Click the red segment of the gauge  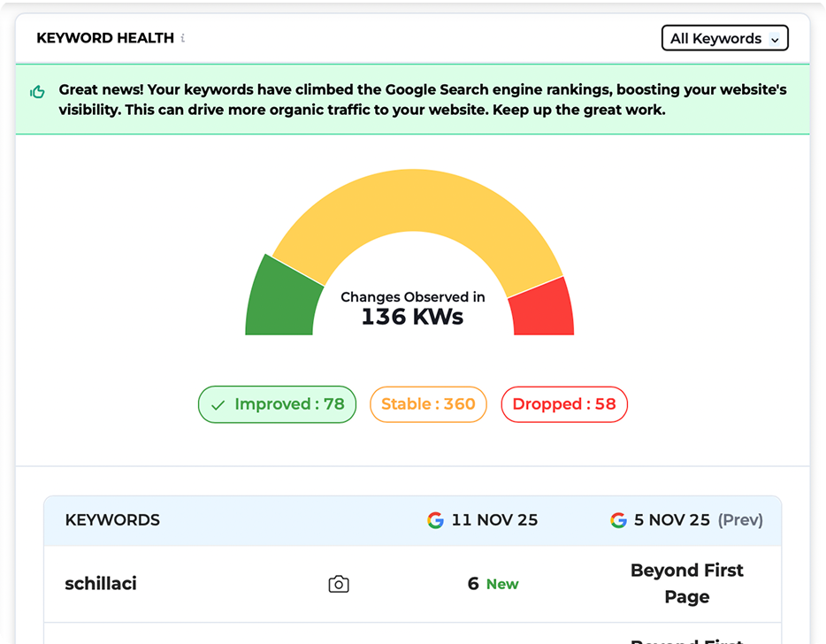(539, 308)
